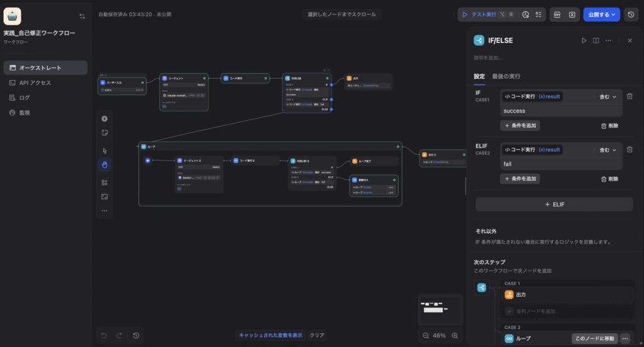The width and height of the screenshot is (644, 347).
Task: Undo the last canvas change
Action: 104,336
